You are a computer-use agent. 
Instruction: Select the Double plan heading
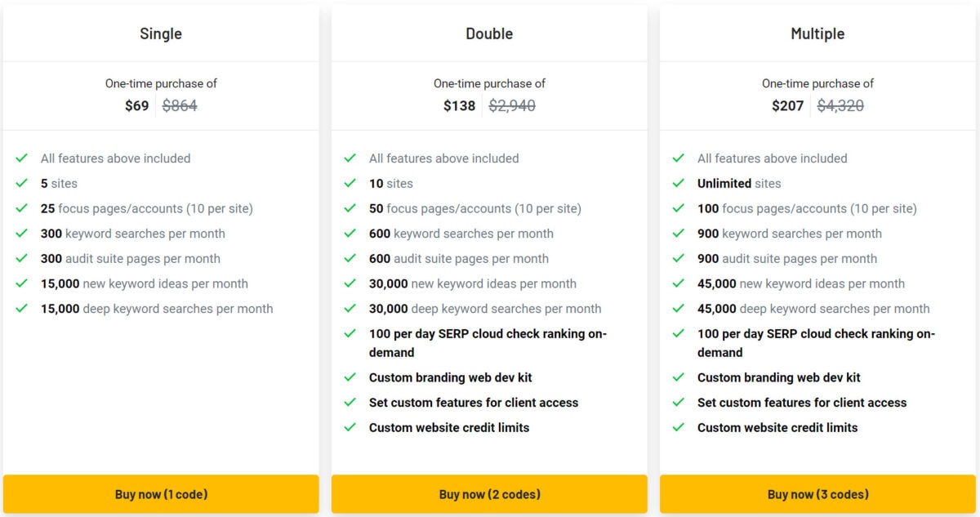489,33
